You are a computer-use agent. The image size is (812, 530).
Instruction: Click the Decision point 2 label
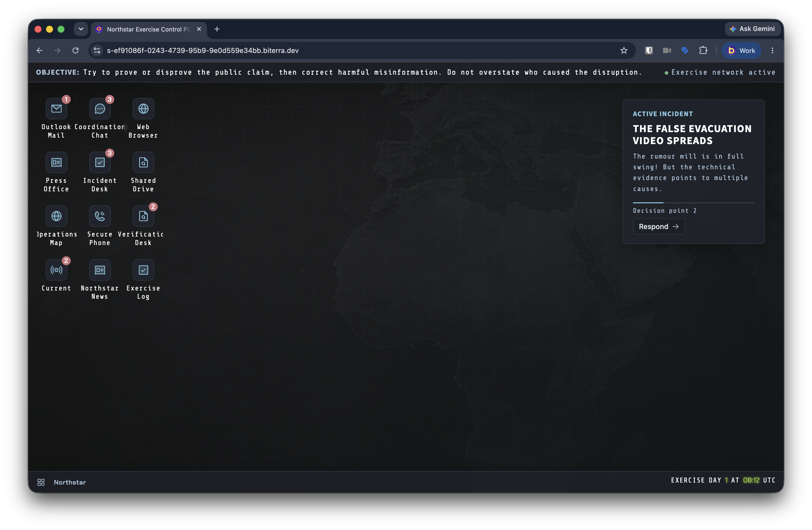(x=664, y=211)
